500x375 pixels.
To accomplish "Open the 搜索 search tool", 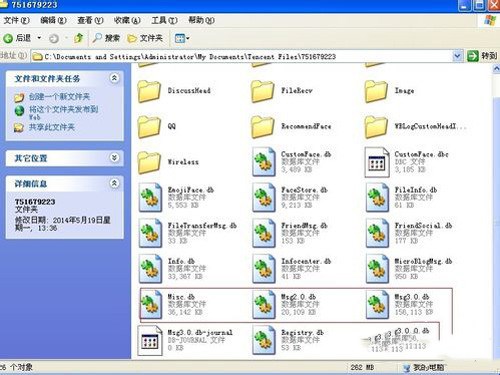I will pyautogui.click(x=106, y=38).
